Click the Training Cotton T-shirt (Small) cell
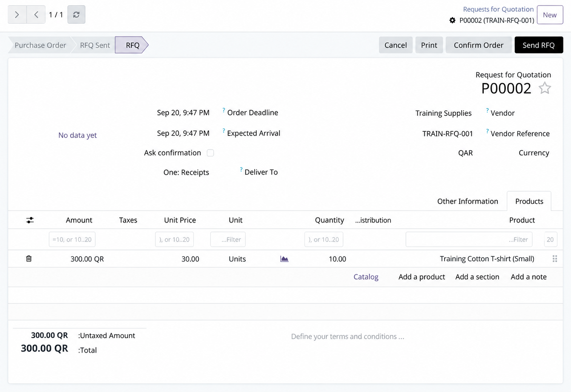 click(x=487, y=259)
